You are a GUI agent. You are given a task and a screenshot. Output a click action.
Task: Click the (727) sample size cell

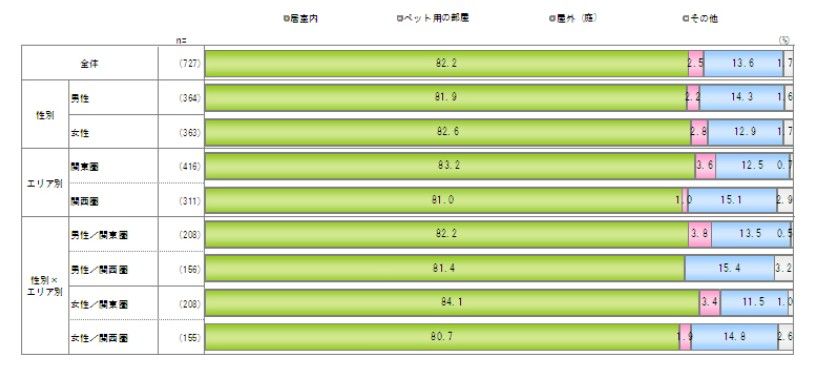[189, 64]
